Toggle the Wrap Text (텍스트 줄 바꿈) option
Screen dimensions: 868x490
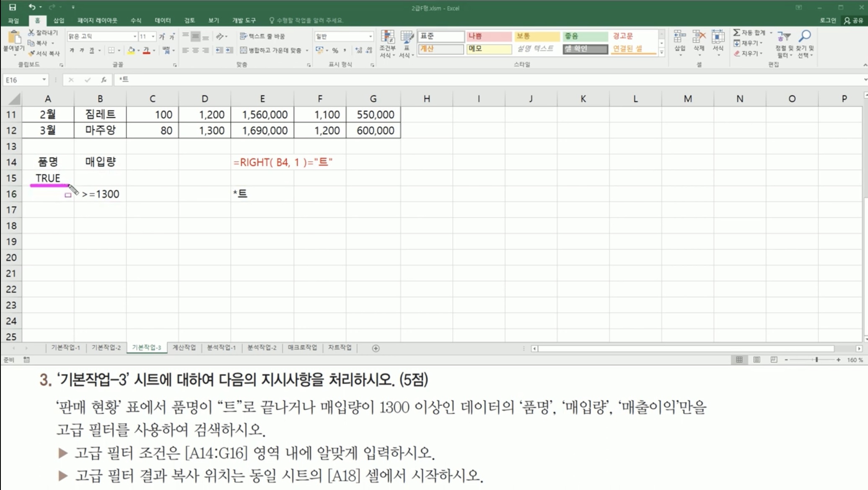tap(262, 36)
